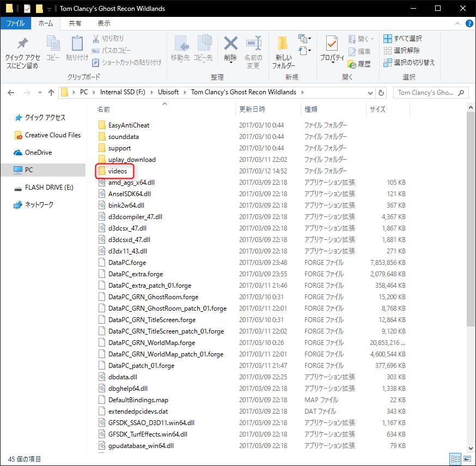Select the videos folder
The width and height of the screenshot is (476, 466).
coord(113,171)
